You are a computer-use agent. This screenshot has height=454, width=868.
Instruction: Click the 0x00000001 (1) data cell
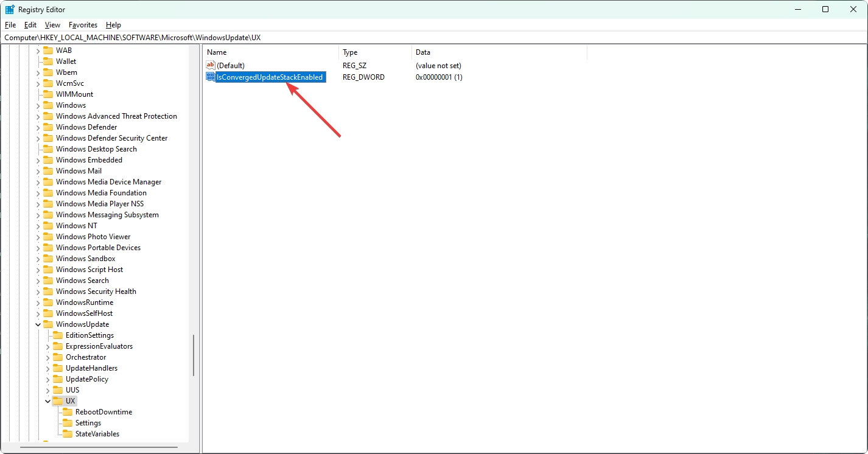439,77
